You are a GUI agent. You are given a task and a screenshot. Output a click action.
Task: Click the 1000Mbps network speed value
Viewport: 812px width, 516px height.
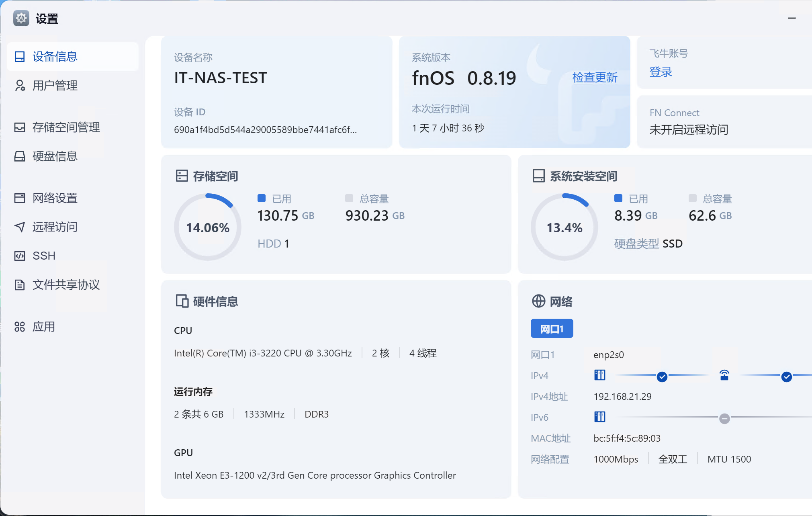pos(616,459)
